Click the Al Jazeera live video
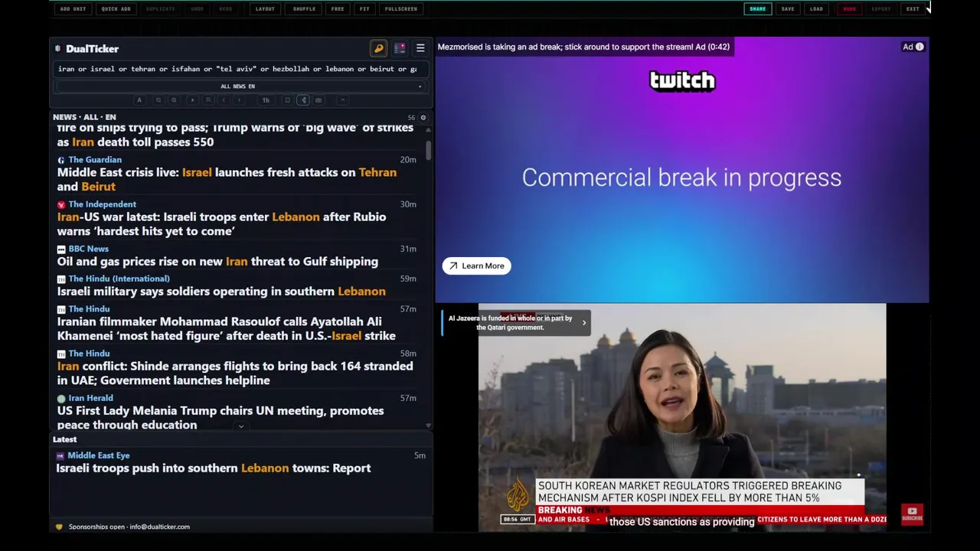The width and height of the screenshot is (980, 551). coord(681,417)
